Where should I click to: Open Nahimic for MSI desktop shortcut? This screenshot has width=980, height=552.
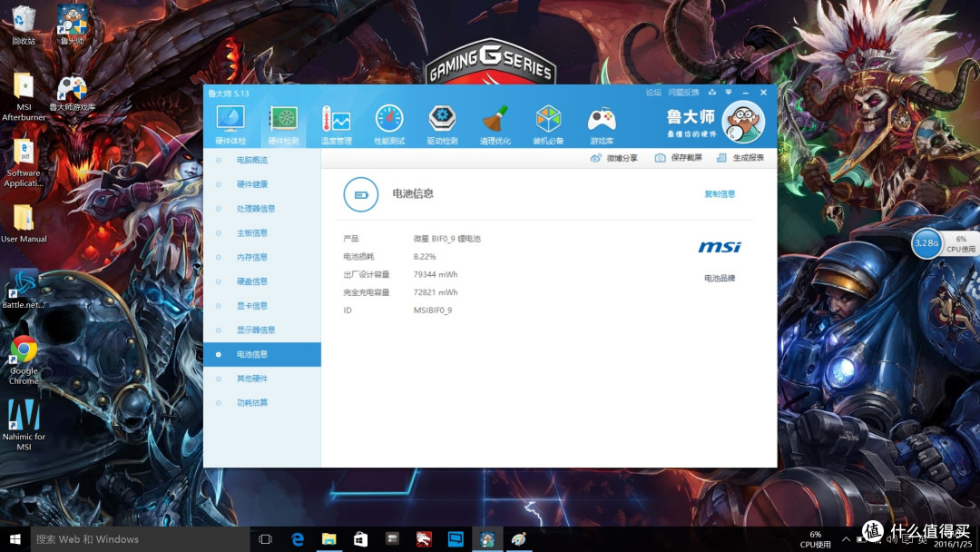(x=24, y=425)
